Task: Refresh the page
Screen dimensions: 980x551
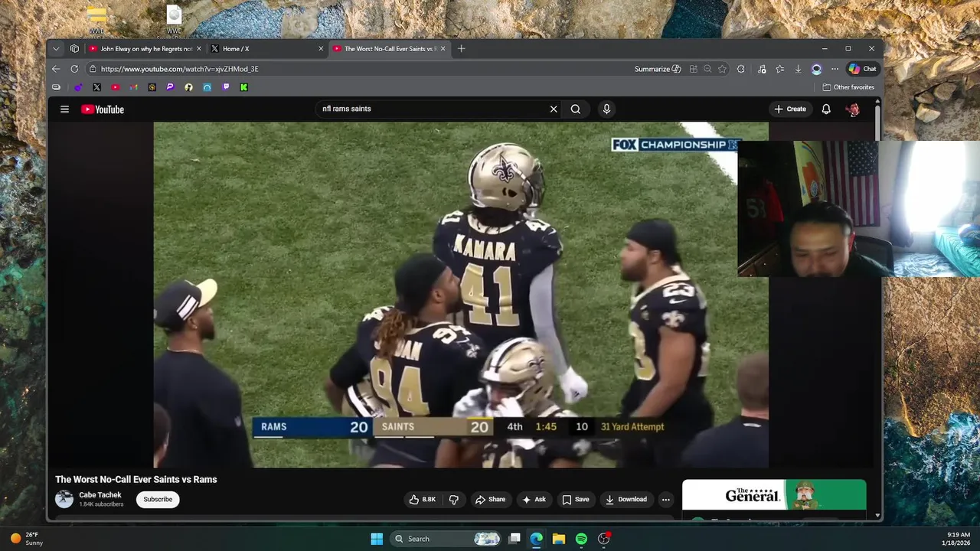Action: [x=74, y=69]
